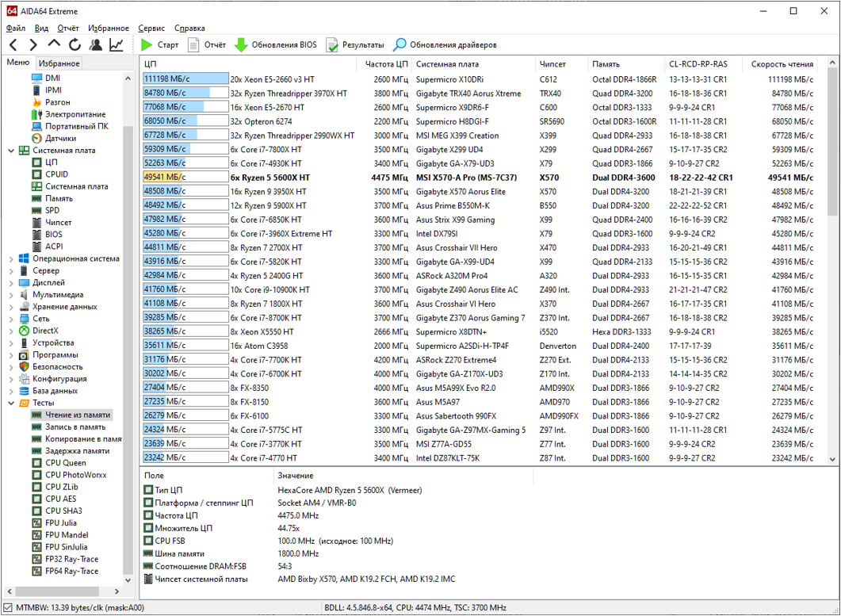Click the 111198 МБ/с result bar

pyautogui.click(x=185, y=79)
